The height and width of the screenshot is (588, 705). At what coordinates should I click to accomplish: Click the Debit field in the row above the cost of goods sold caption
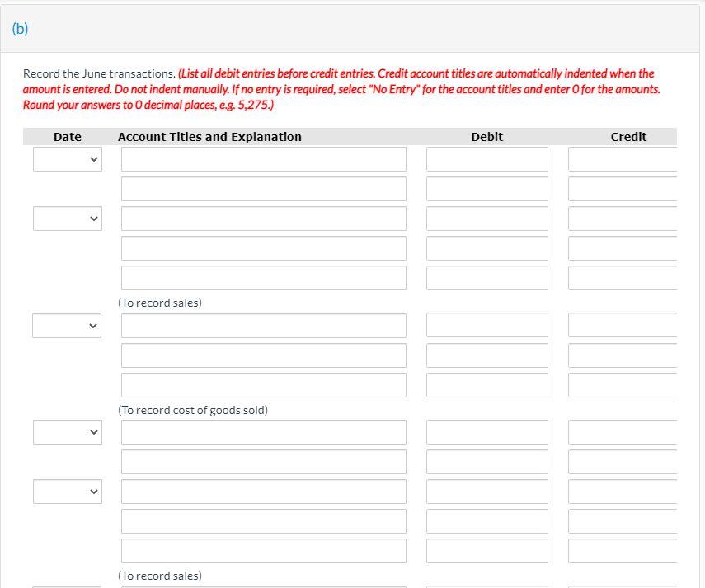[487, 385]
